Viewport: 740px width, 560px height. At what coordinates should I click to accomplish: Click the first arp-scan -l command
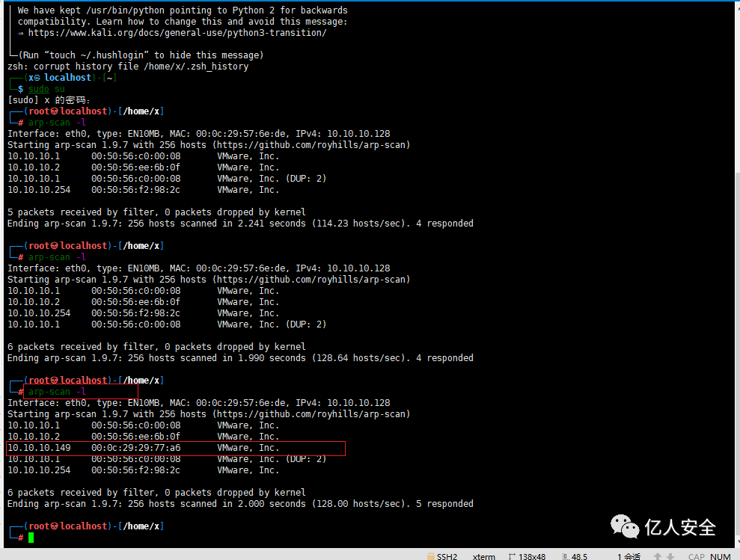[x=57, y=123]
